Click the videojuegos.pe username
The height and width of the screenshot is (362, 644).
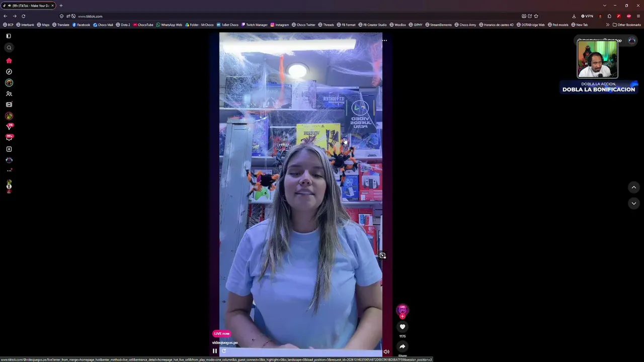click(x=225, y=342)
